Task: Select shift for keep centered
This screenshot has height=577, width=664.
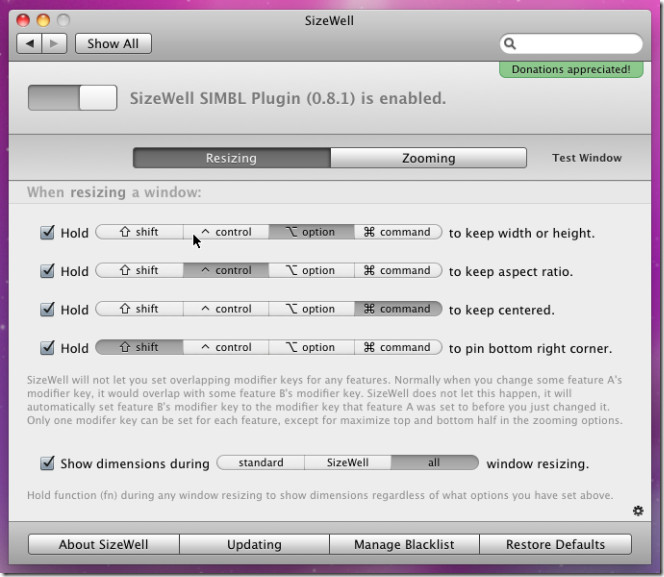Action: click(139, 309)
